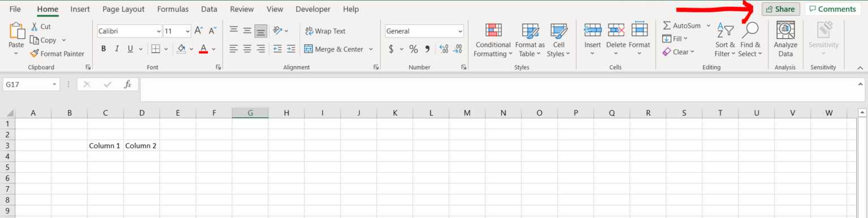
Task: Toggle Align Left horizontal alignment
Action: [x=233, y=49]
